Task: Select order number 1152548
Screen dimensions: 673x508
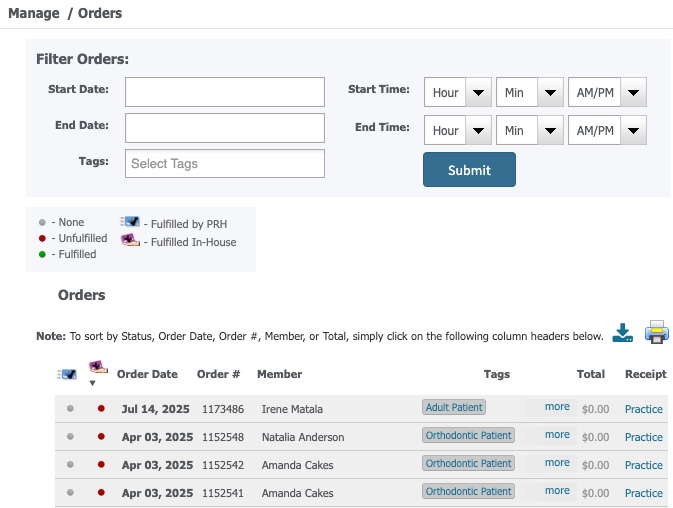Action: 223,437
